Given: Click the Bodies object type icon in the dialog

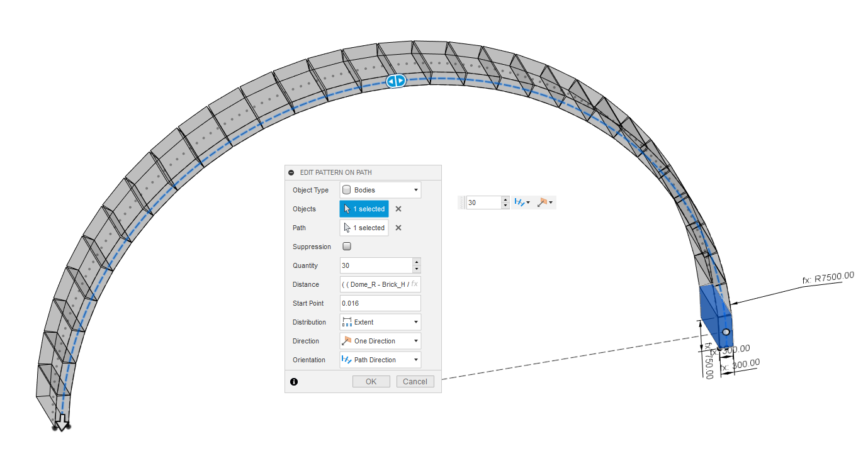Looking at the screenshot, I should (346, 189).
